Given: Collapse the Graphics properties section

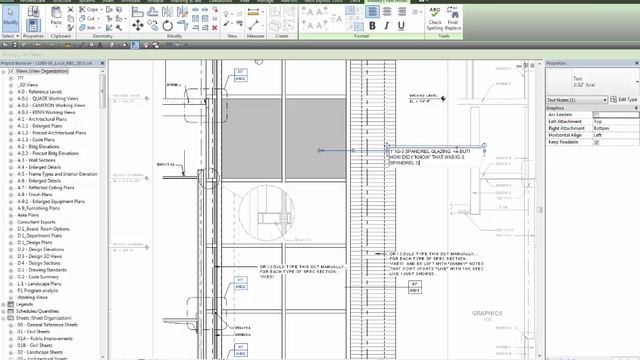Looking at the screenshot, I should 636,108.
